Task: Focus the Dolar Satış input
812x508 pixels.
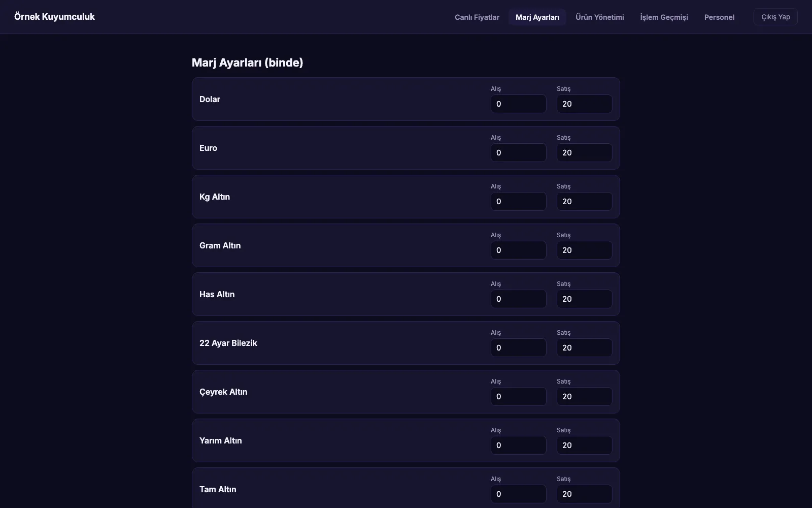Action: point(584,104)
